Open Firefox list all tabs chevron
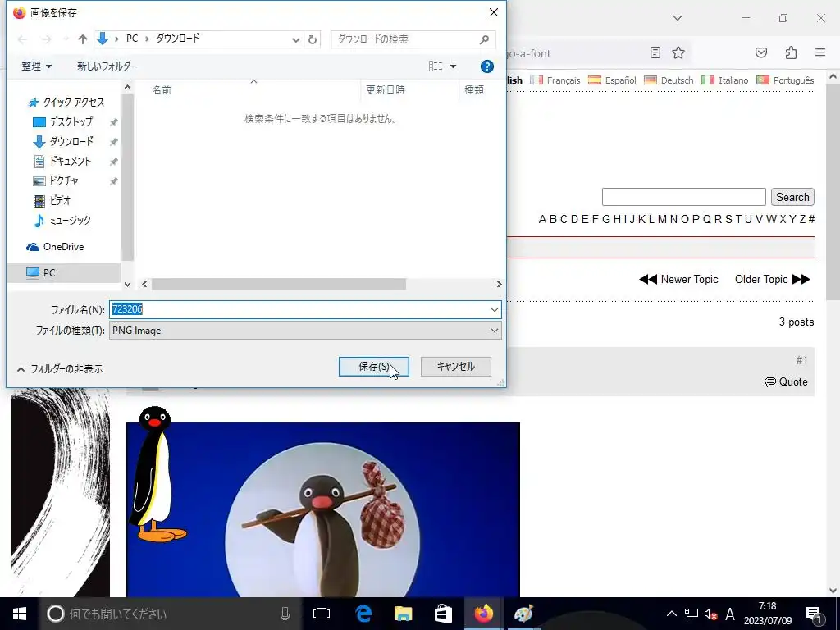Image resolution: width=840 pixels, height=630 pixels. pos(677,18)
